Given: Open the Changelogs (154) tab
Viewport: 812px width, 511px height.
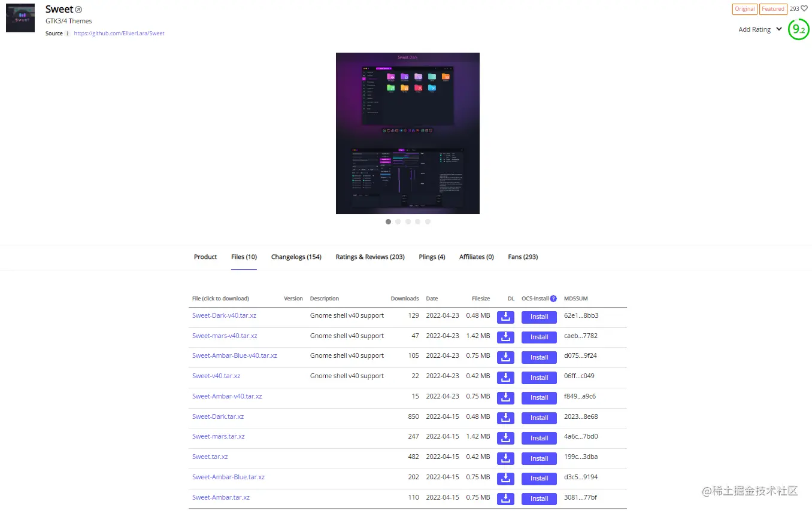Looking at the screenshot, I should click(296, 257).
